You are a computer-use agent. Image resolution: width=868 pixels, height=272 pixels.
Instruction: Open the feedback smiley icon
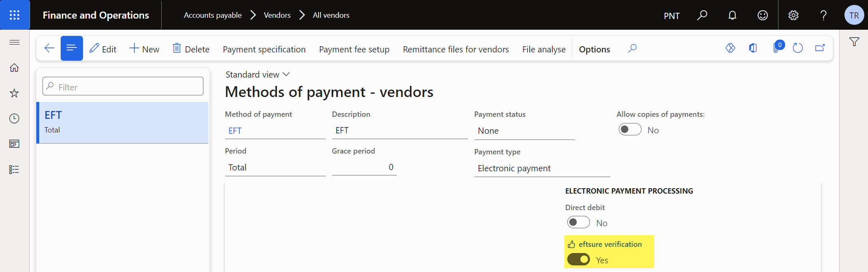tap(762, 15)
